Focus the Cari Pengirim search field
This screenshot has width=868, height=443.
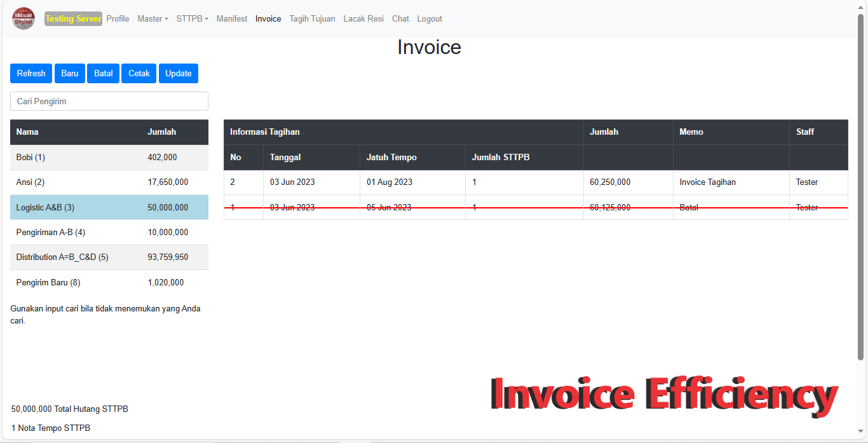coord(109,102)
